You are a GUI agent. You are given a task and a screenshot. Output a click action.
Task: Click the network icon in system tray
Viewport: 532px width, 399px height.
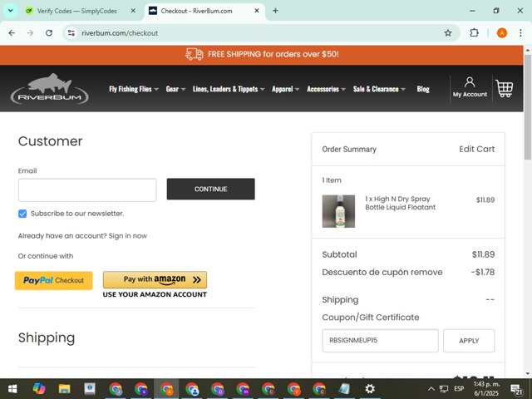(x=444, y=389)
